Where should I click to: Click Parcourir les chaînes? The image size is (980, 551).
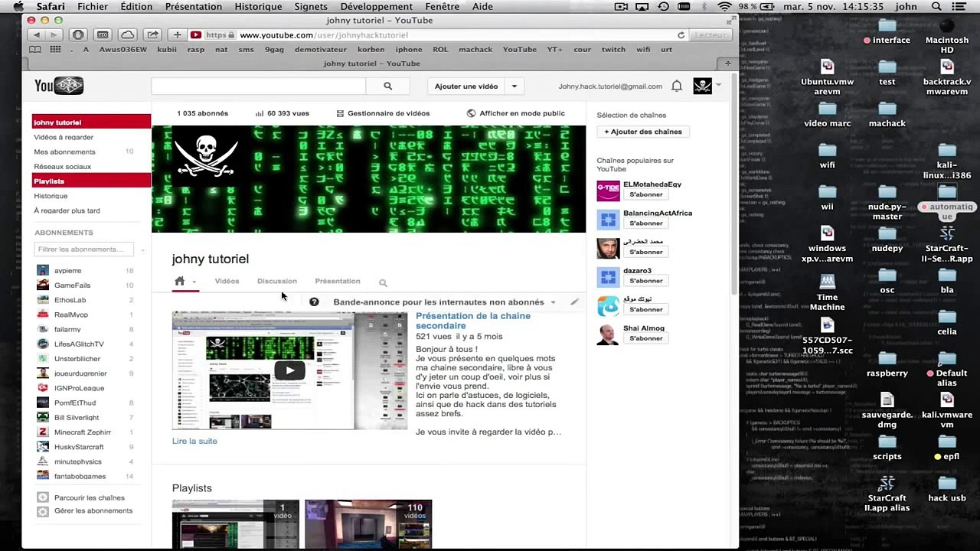(x=90, y=497)
